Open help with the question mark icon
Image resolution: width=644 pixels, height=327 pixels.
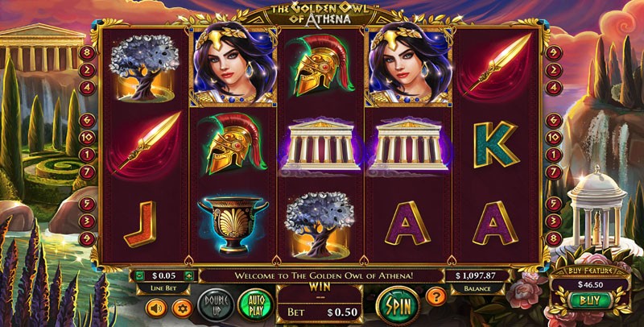click(436, 296)
